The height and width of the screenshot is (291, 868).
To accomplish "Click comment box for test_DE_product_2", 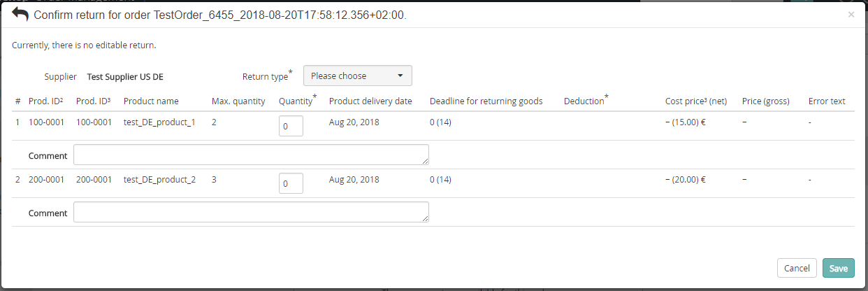I will [251, 212].
